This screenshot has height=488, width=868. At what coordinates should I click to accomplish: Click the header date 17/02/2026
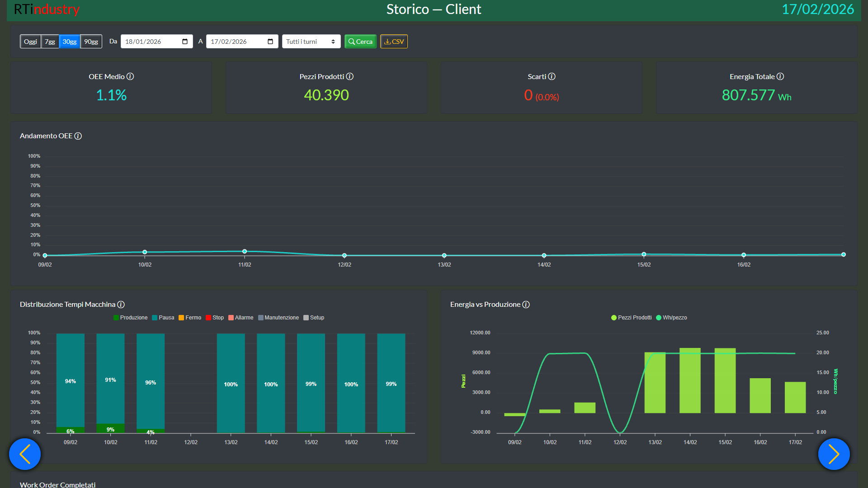(818, 9)
